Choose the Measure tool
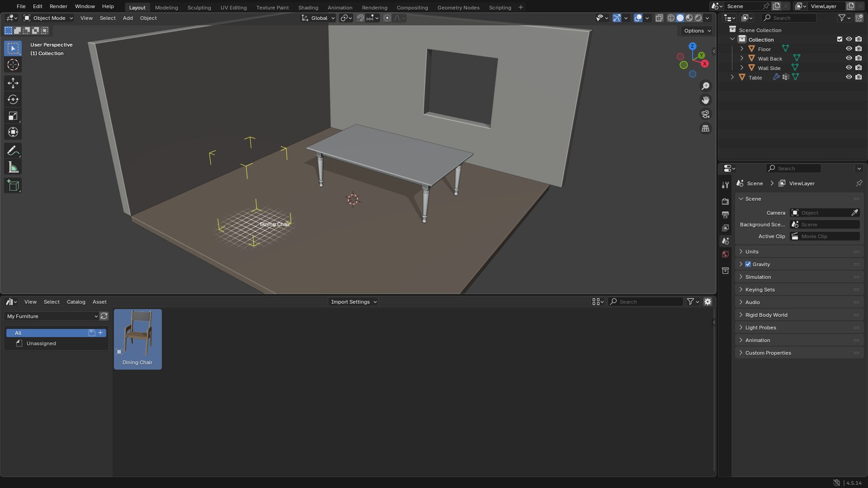 [x=13, y=167]
